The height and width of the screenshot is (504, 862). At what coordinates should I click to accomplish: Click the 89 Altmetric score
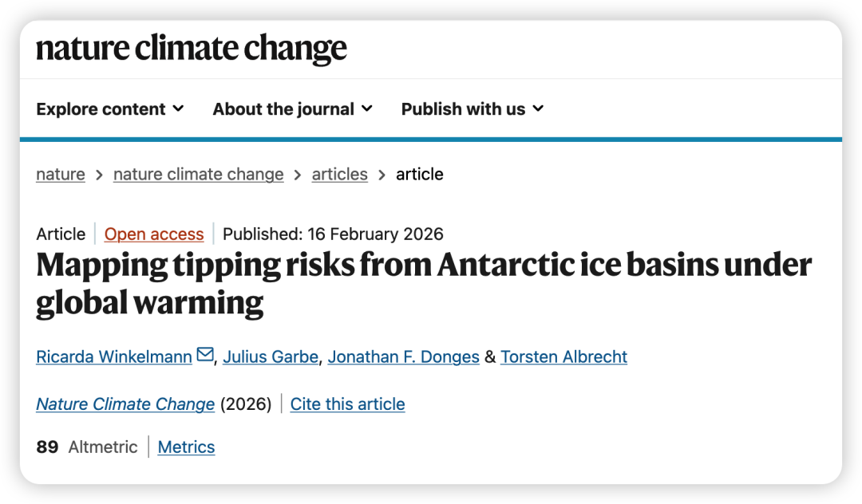tap(48, 447)
